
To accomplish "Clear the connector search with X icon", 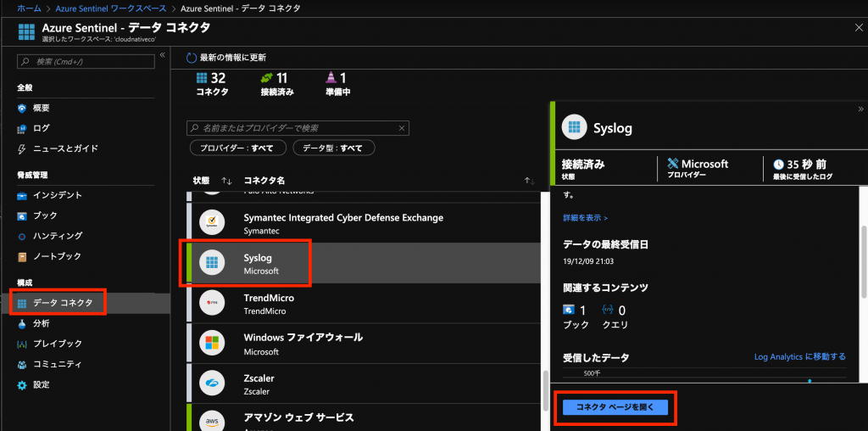I will (x=402, y=128).
